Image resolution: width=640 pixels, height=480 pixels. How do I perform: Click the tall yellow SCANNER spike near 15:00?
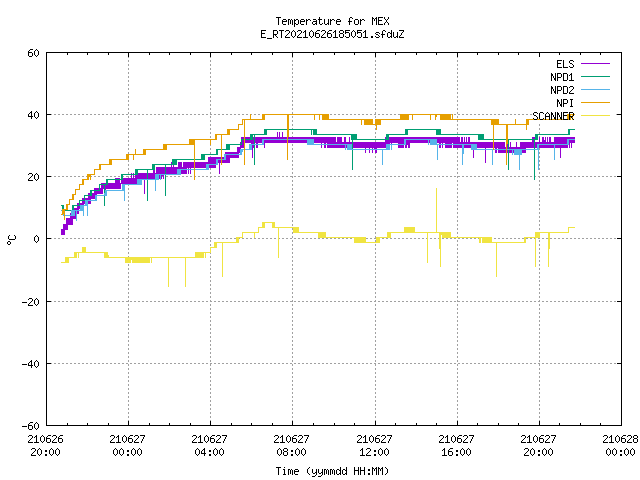(x=436, y=210)
